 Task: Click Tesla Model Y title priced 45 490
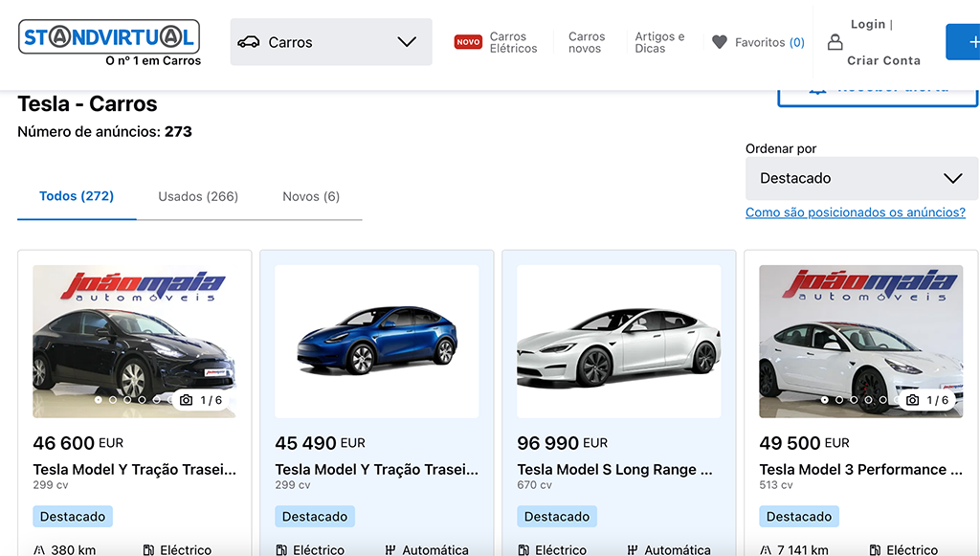click(x=377, y=470)
